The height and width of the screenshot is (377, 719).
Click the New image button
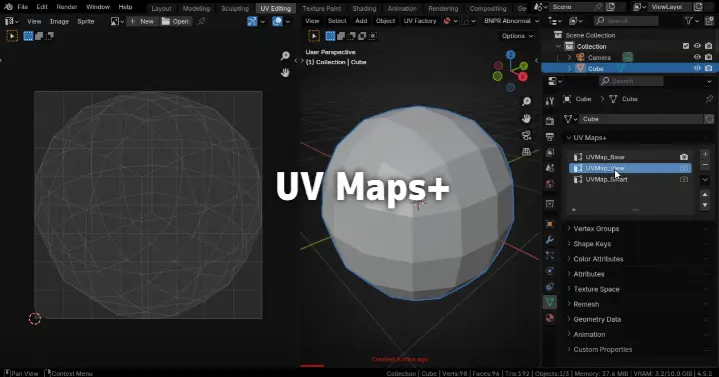[x=142, y=21]
